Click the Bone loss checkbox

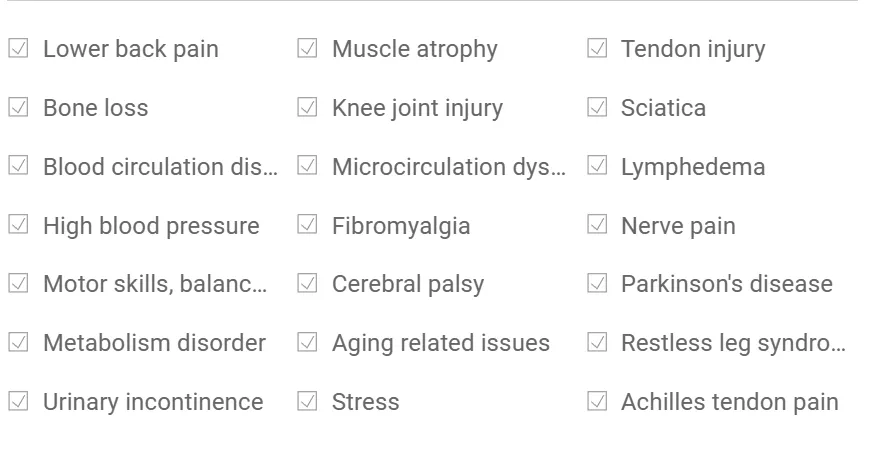click(x=18, y=107)
